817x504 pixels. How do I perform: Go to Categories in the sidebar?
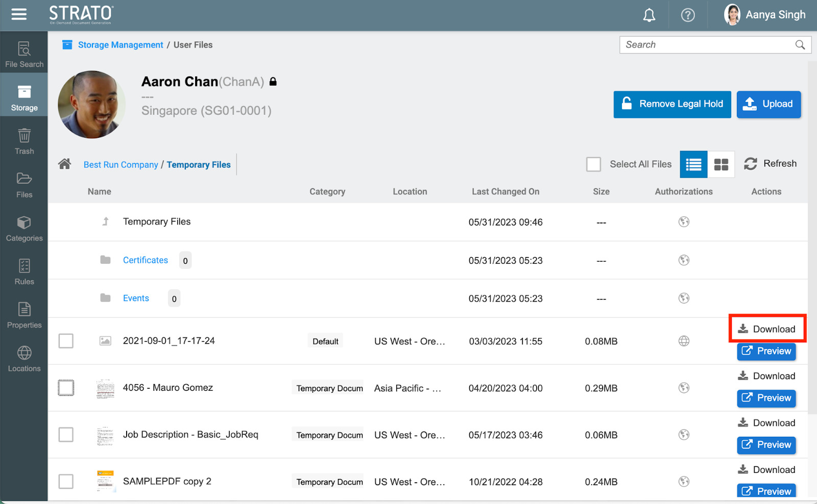coord(24,229)
